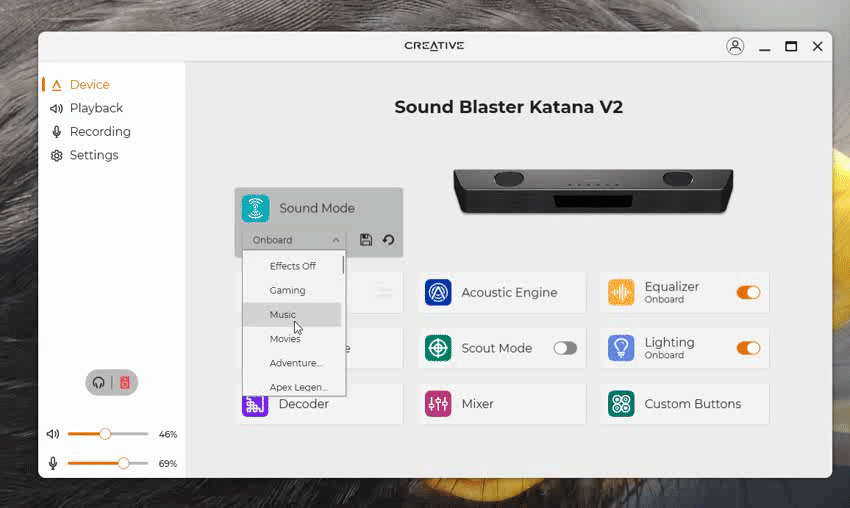Viewport: 850px width, 508px height.
Task: Open the Mixer card label
Action: point(477,404)
